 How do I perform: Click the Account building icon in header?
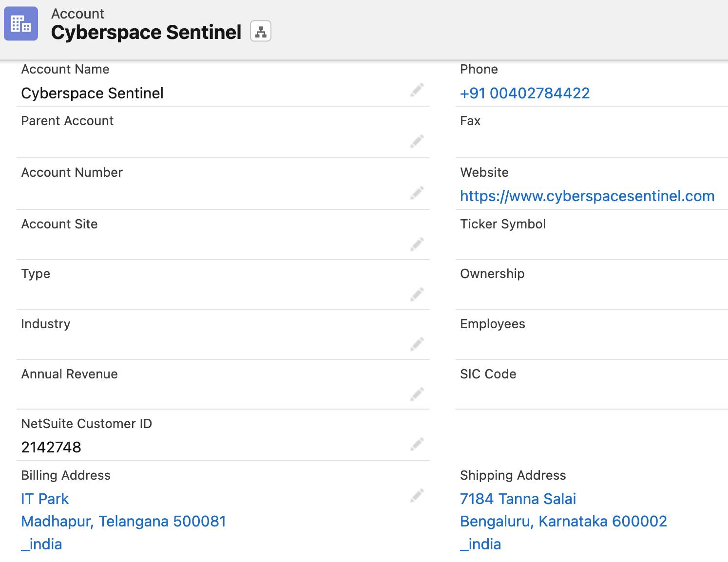point(21,23)
